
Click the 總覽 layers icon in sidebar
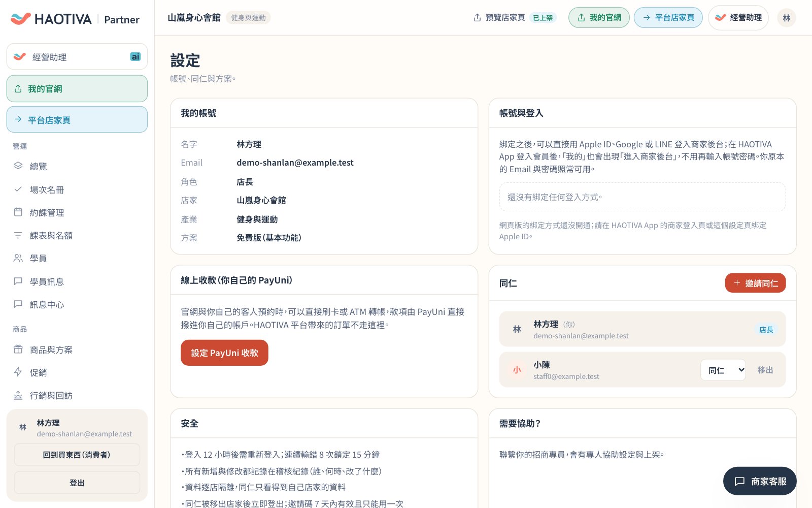18,166
